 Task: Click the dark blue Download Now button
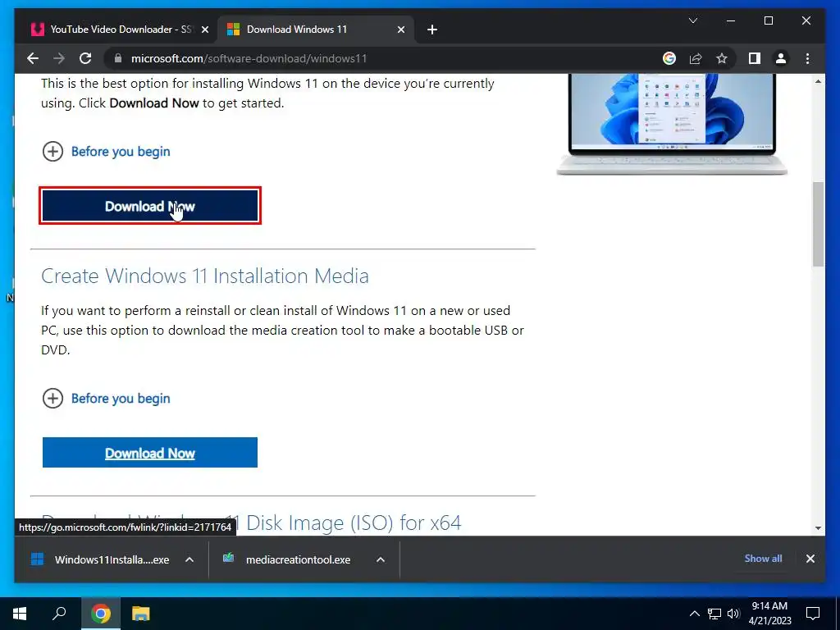coord(150,206)
